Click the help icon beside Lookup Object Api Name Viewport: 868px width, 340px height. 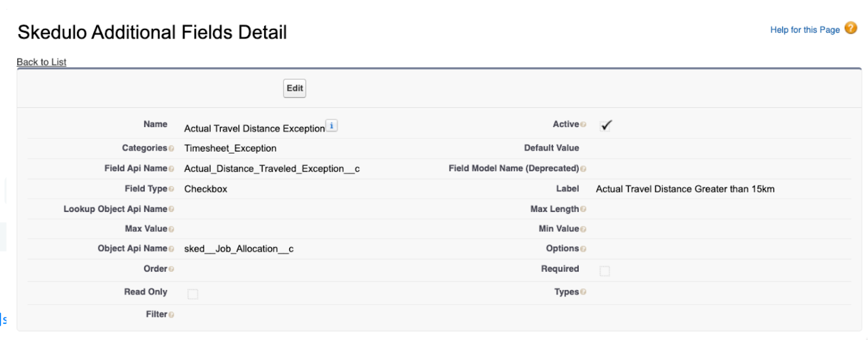tap(171, 209)
